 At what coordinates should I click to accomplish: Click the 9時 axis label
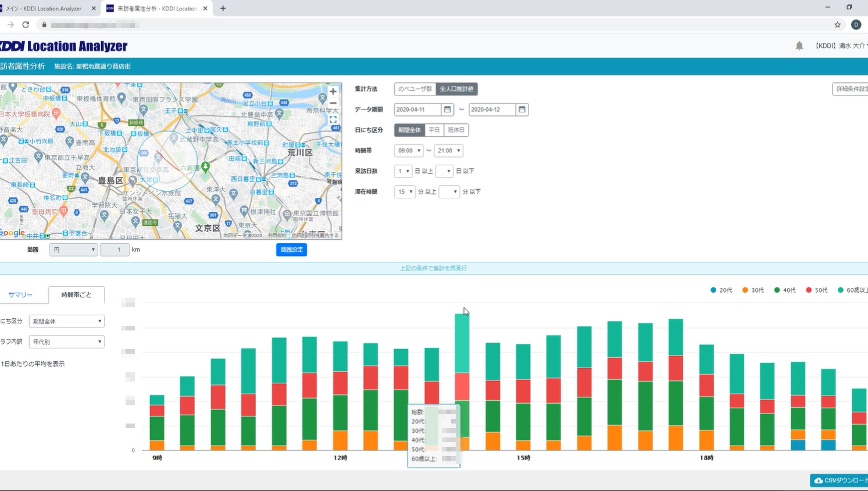(x=157, y=458)
